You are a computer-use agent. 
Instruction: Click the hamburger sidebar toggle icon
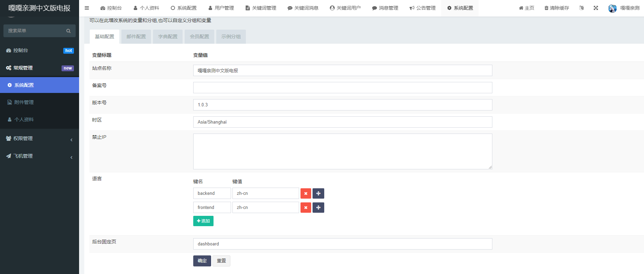coord(87,8)
